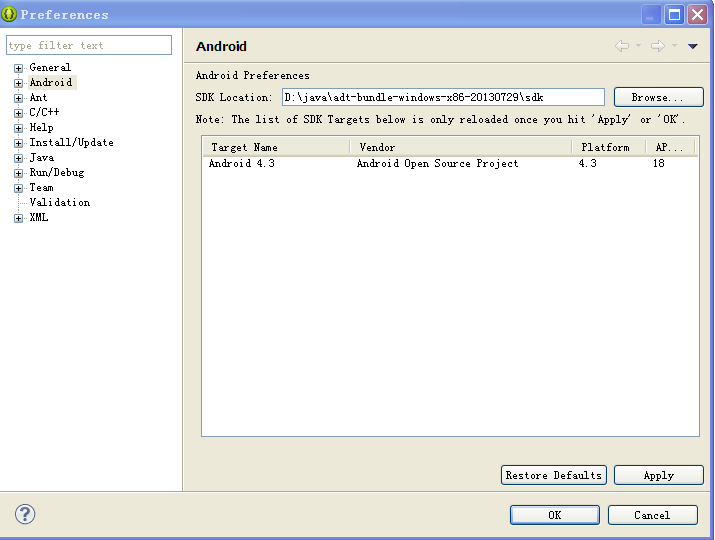This screenshot has width=715, height=540.
Task: Focus the type filter text field
Action: click(x=89, y=45)
